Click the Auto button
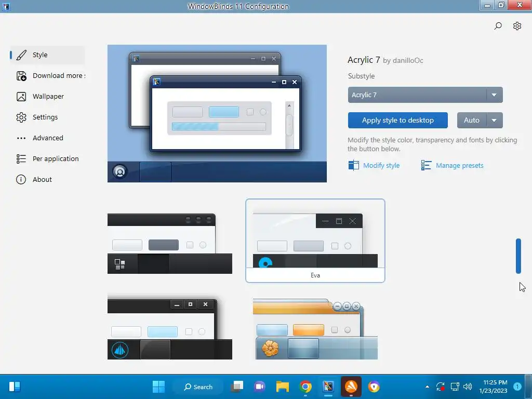Viewport: 532px width, 399px height. (472, 120)
